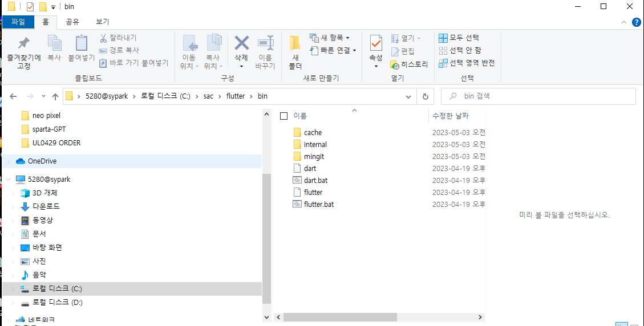This screenshot has height=326, width=644.
Task: Click 모두 선택 (Select all)
Action: (459, 38)
